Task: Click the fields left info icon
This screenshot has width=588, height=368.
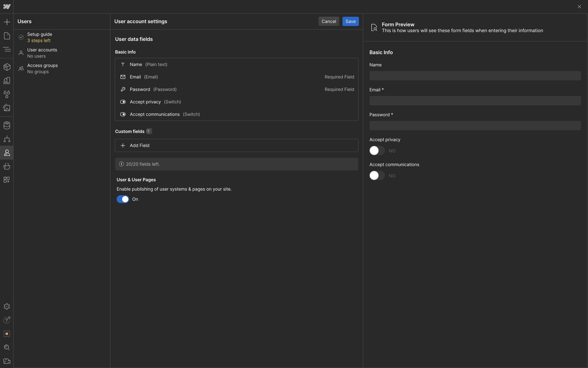Action: [121, 164]
